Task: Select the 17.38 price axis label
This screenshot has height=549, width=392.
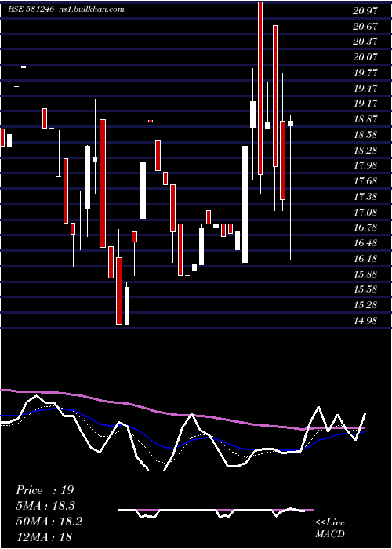Action: 365,197
